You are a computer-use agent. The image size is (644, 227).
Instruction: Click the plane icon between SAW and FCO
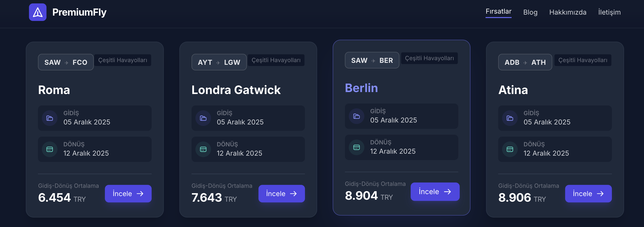(x=66, y=63)
